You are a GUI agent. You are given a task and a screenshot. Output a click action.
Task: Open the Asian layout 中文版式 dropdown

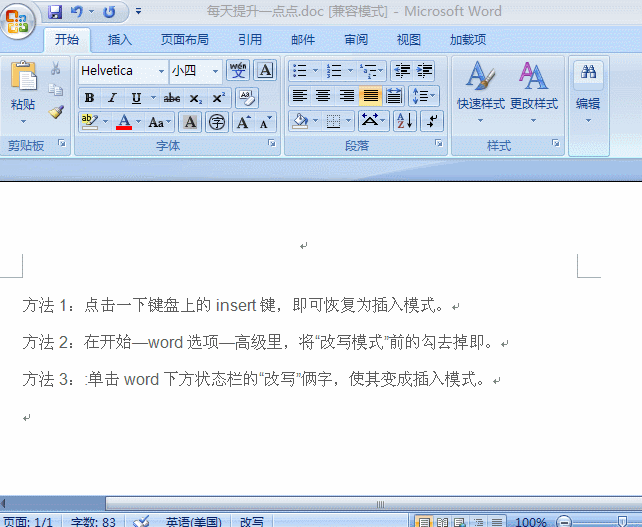373,121
